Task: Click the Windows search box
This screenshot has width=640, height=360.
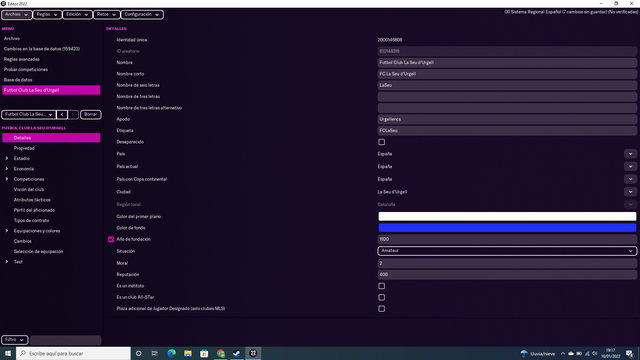Action: pyautogui.click(x=73, y=353)
